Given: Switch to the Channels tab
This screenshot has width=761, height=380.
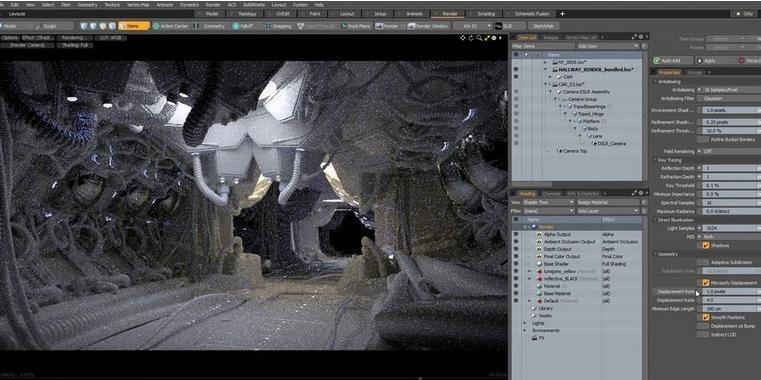Looking at the screenshot, I should coord(550,193).
